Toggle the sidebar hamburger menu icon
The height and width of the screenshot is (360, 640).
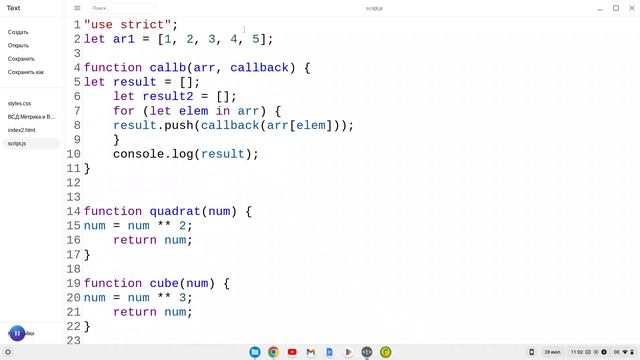pyautogui.click(x=77, y=8)
